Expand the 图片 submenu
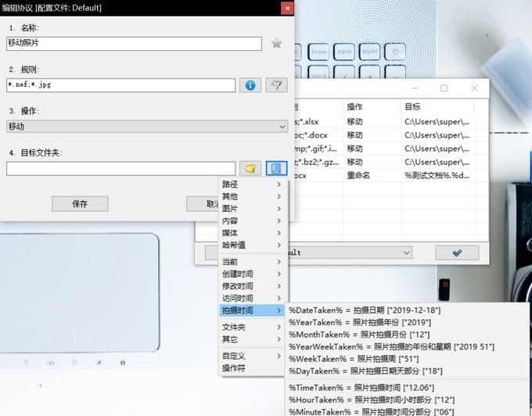Screen dimensions: 532x416 (252, 209)
